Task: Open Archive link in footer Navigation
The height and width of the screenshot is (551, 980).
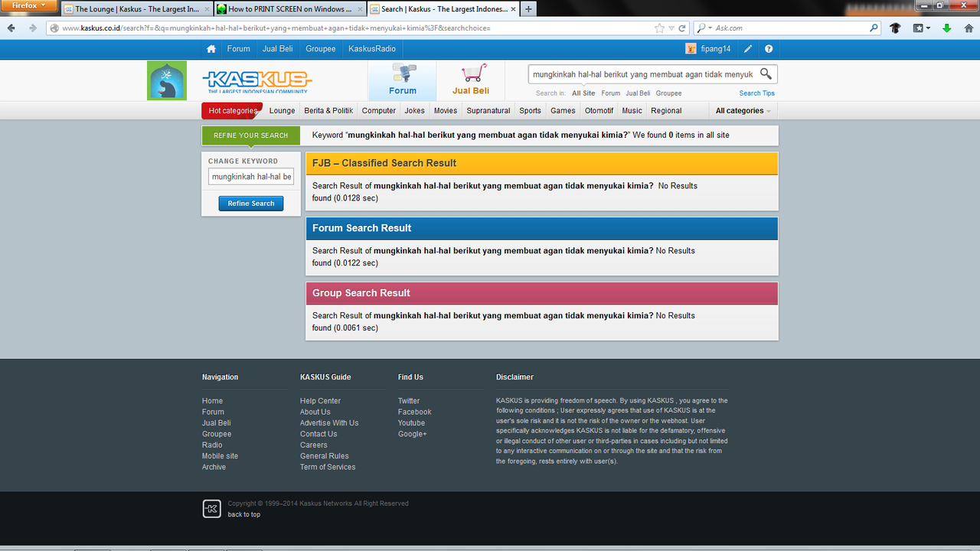Action: point(214,467)
